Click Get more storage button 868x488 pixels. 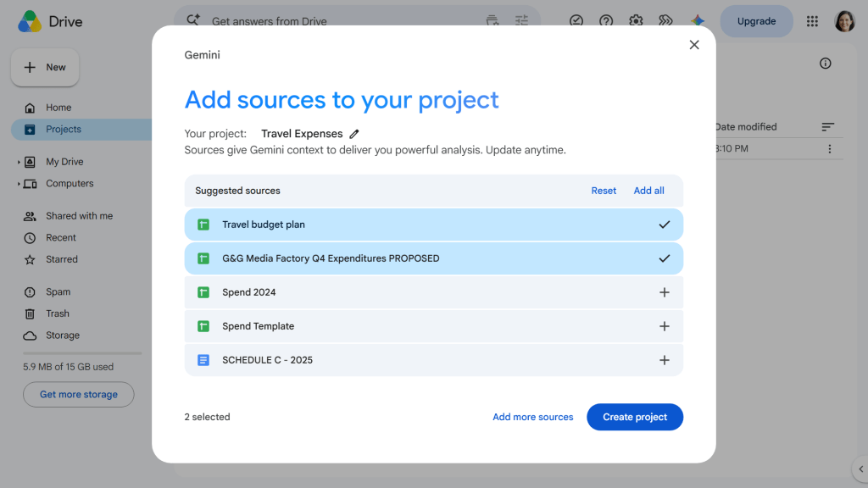coord(79,395)
